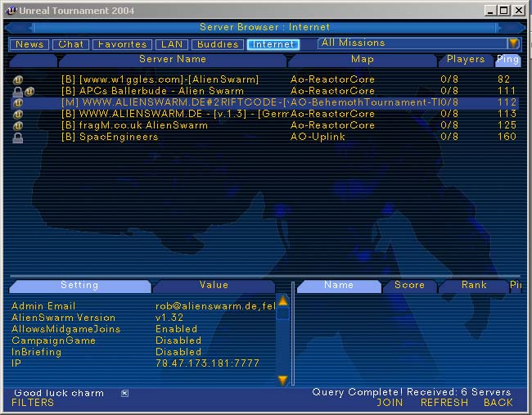Clear the Good luck charm filter with x
Viewport: 532px width, 415px height.
[x=125, y=393]
